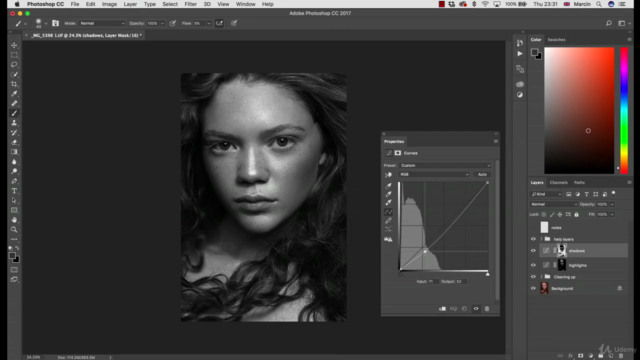640x360 pixels.
Task: Open the layer Fill slider dropdown
Action: (x=612, y=214)
